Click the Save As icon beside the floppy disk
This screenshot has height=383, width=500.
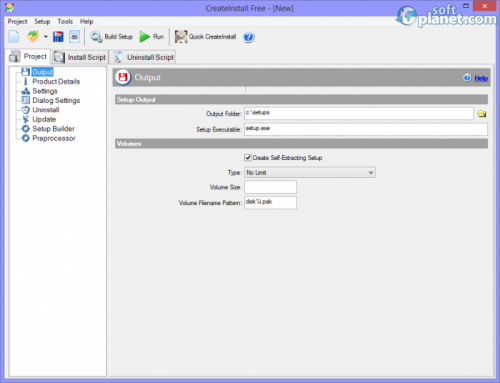click(75, 37)
